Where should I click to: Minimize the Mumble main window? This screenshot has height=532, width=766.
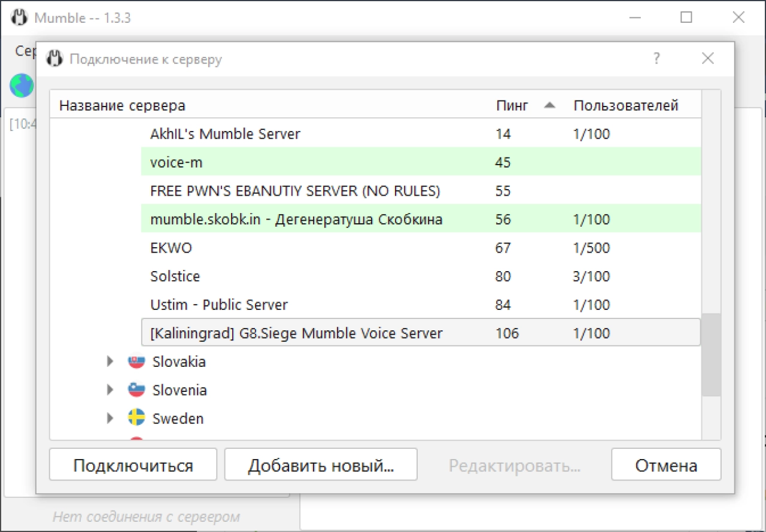pos(636,17)
